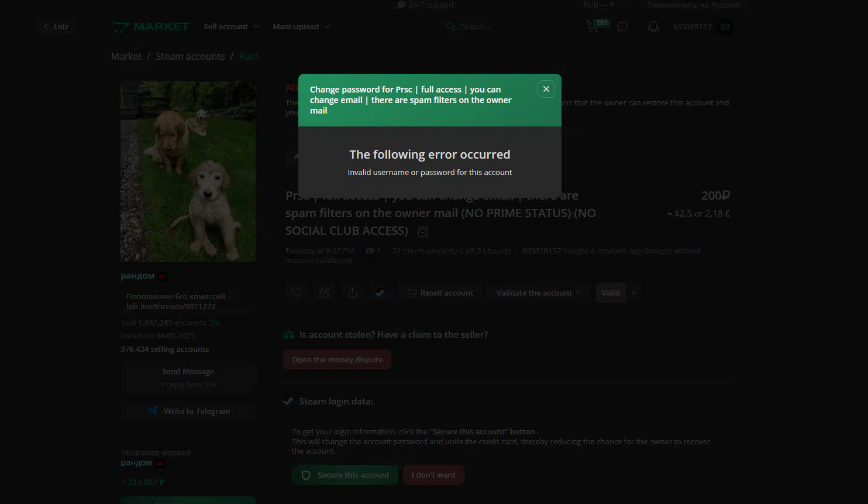868x504 pixels.
Task: Expand the Mass upload menu
Action: click(301, 27)
